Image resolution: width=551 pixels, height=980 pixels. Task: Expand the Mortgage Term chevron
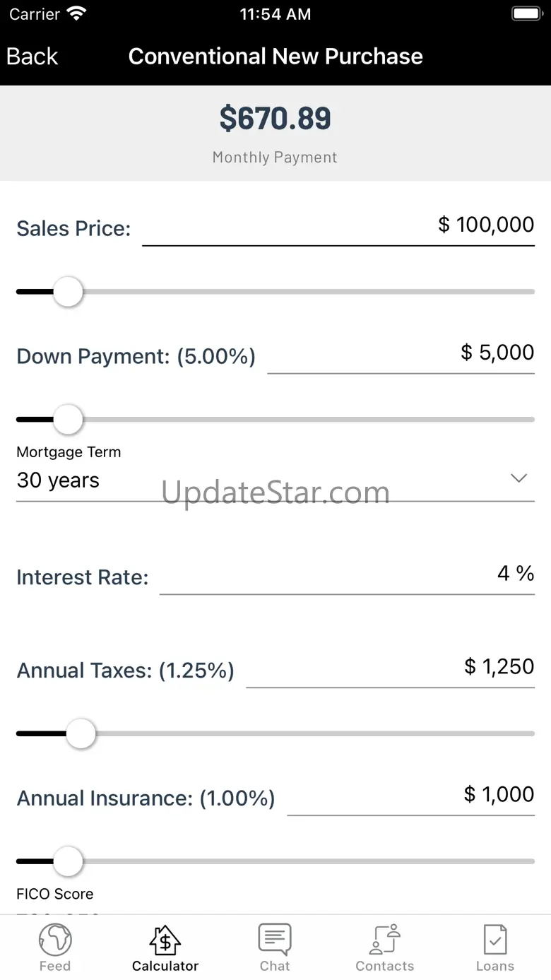(x=519, y=478)
